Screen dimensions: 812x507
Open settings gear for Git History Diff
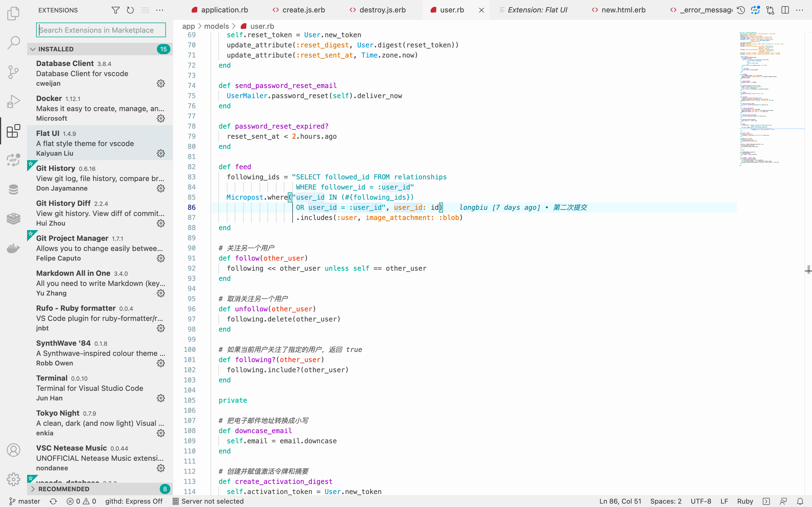(x=161, y=223)
